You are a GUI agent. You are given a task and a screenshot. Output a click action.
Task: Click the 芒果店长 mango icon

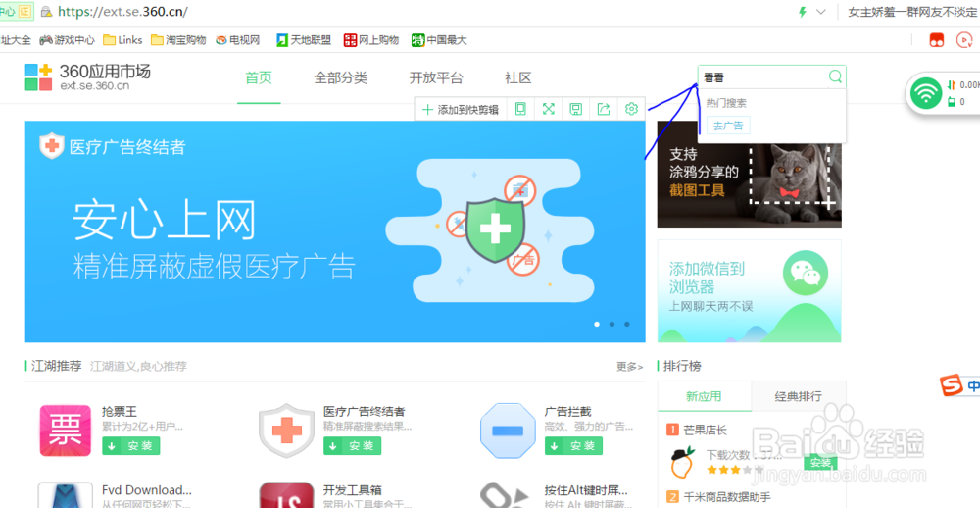click(x=682, y=462)
